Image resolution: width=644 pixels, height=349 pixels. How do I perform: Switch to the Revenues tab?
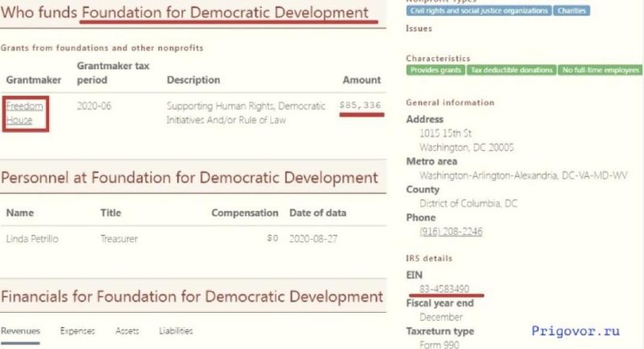[x=20, y=331]
